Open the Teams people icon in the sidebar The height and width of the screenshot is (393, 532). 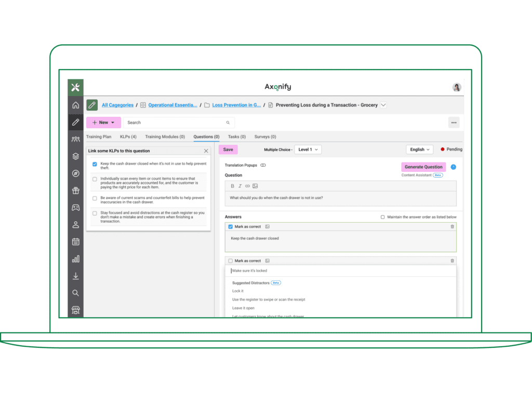[x=75, y=139]
